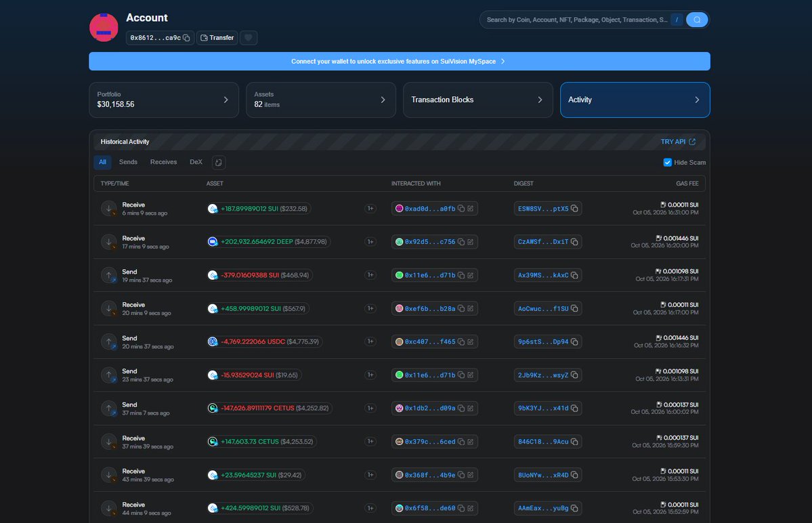Viewport: 812px width, 523px height.
Task: Expand the Portfolio card chevron
Action: click(226, 100)
